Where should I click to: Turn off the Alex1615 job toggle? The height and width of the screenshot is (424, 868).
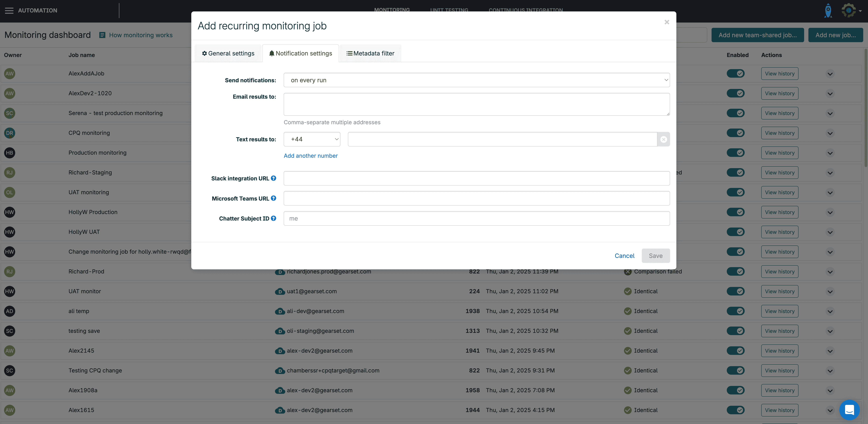pos(736,410)
